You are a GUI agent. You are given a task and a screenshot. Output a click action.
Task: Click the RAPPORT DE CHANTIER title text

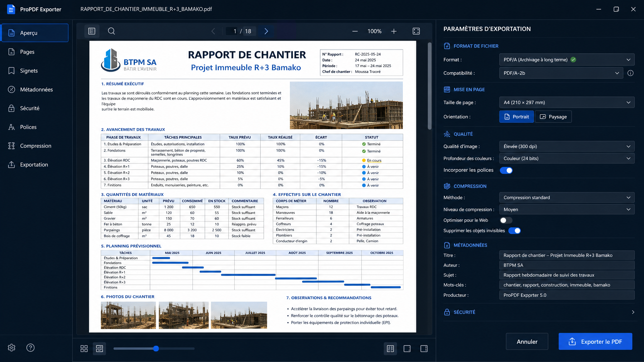tap(247, 55)
